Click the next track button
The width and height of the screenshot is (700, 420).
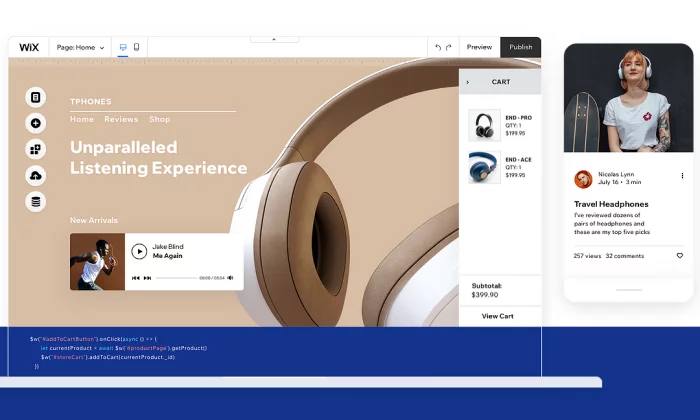tap(147, 278)
